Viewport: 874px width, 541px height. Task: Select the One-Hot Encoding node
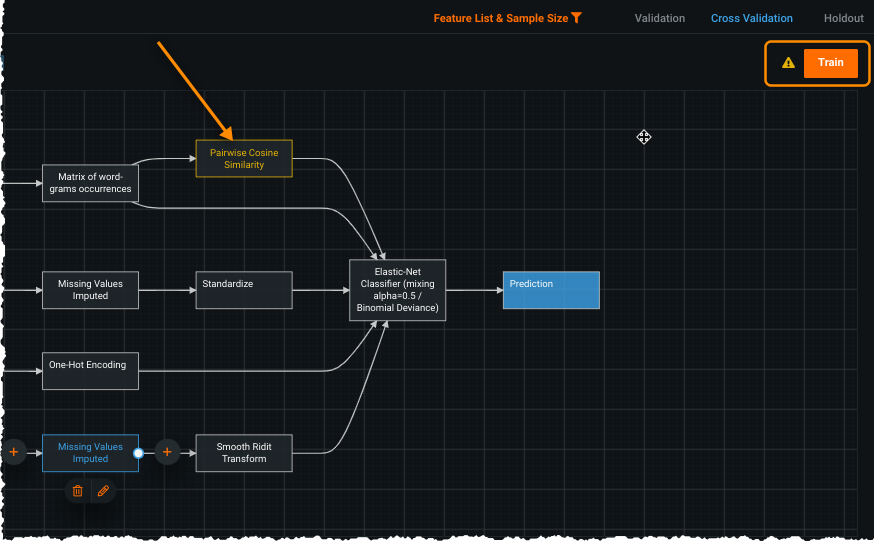click(90, 371)
